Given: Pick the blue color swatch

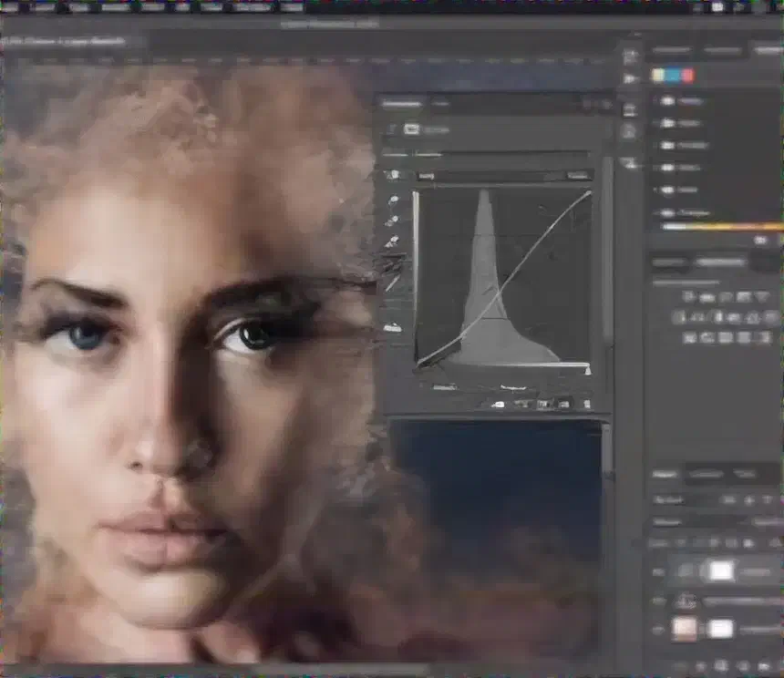Looking at the screenshot, I should 672,76.
